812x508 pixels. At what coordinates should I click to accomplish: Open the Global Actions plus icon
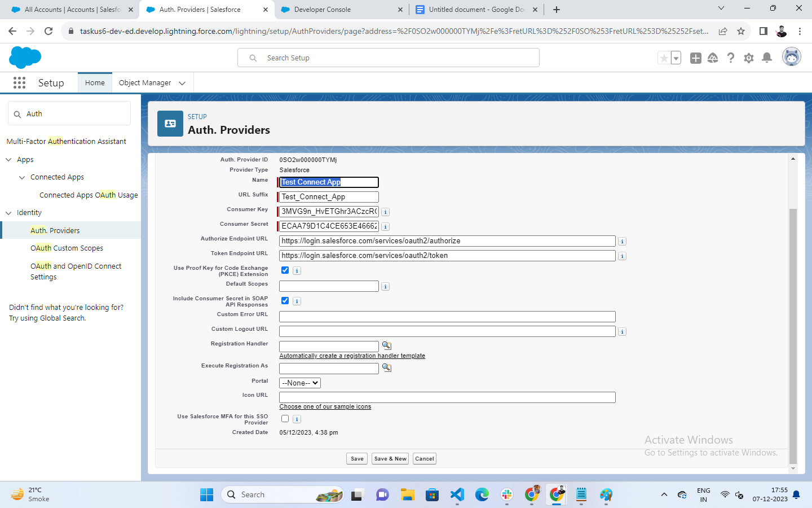[x=696, y=58]
